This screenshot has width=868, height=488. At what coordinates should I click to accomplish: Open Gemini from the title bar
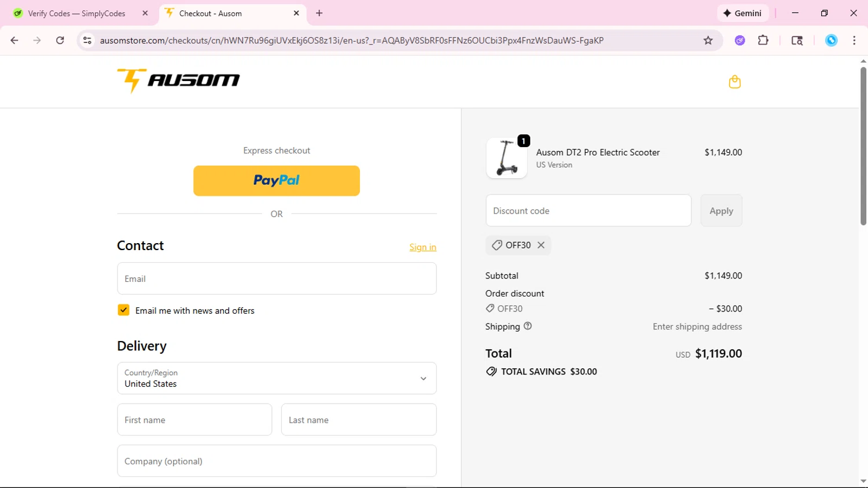tap(742, 13)
